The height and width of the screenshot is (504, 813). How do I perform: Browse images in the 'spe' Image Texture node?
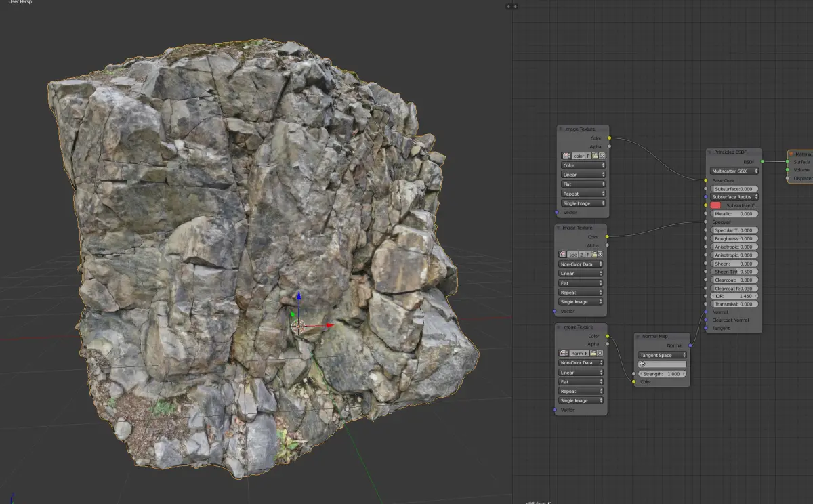(x=563, y=255)
